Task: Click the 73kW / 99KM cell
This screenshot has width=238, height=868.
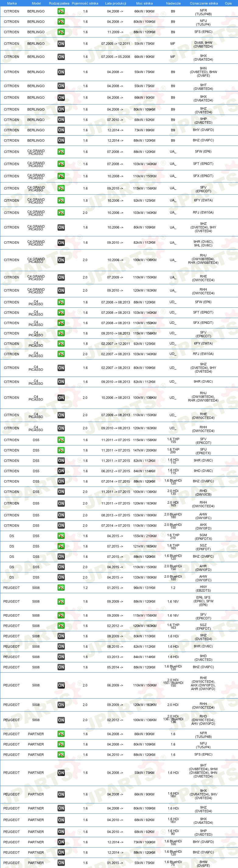Action: pos(145,130)
